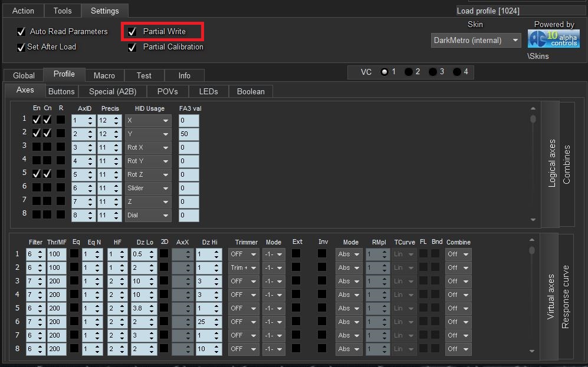
Task: Select VC radio button 2
Action: (409, 72)
